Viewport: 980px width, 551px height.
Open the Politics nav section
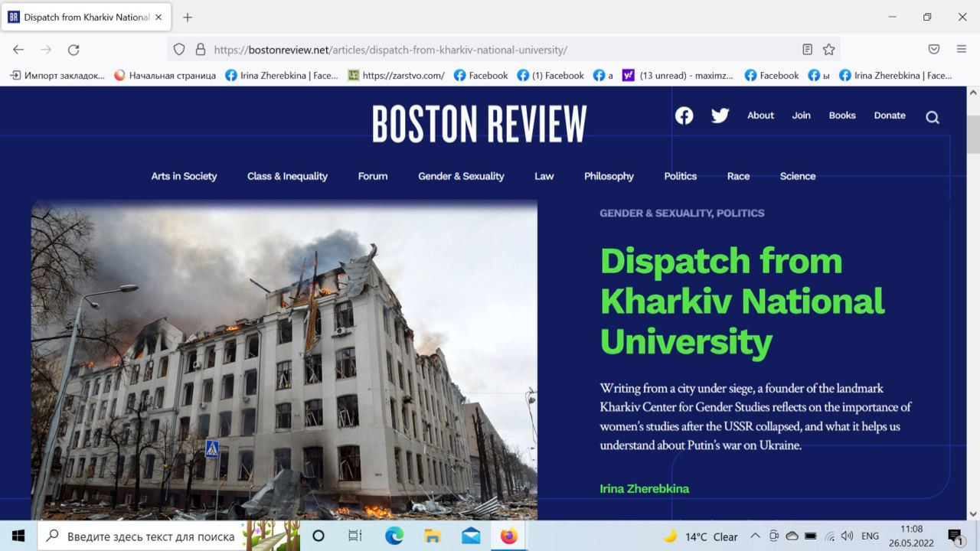[x=681, y=176]
